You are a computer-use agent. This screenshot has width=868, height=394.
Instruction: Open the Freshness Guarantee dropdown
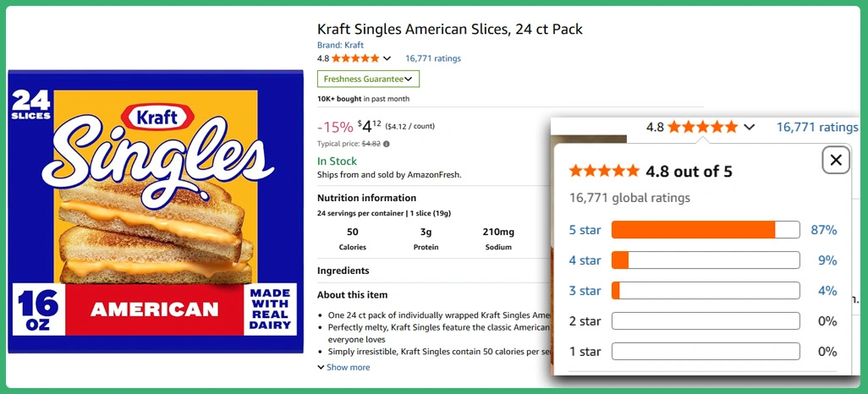tap(368, 79)
